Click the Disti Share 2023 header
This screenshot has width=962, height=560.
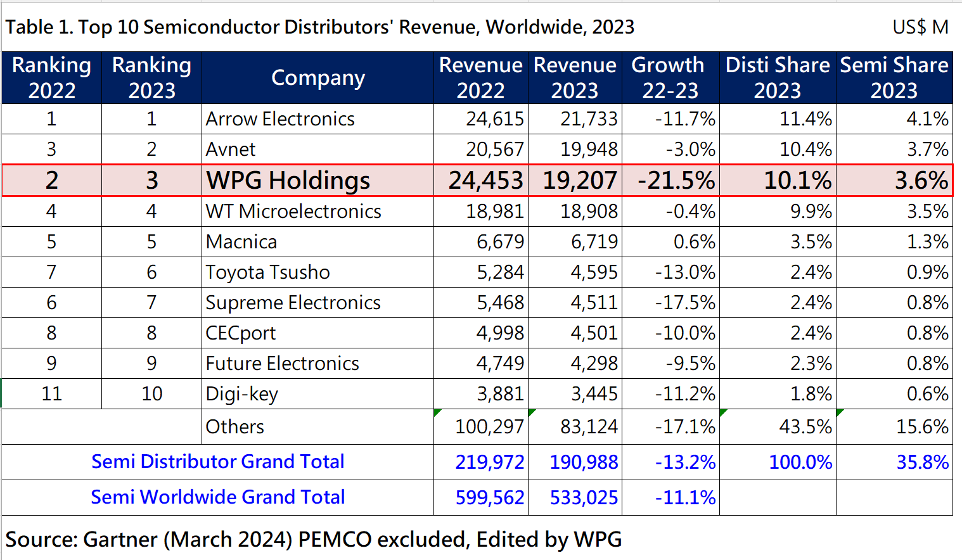click(778, 78)
